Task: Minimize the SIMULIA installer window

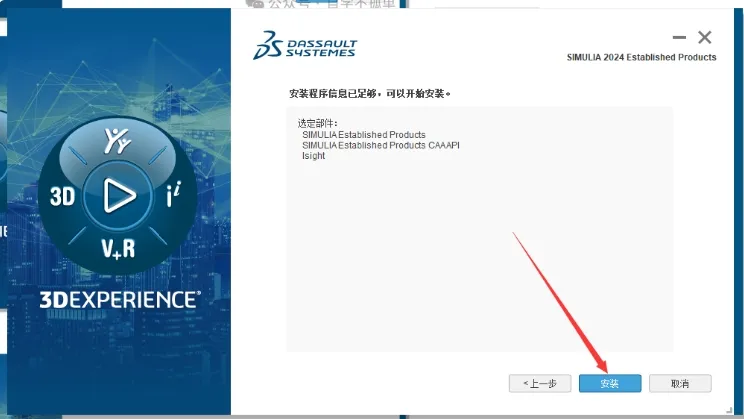Action: pyautogui.click(x=679, y=37)
